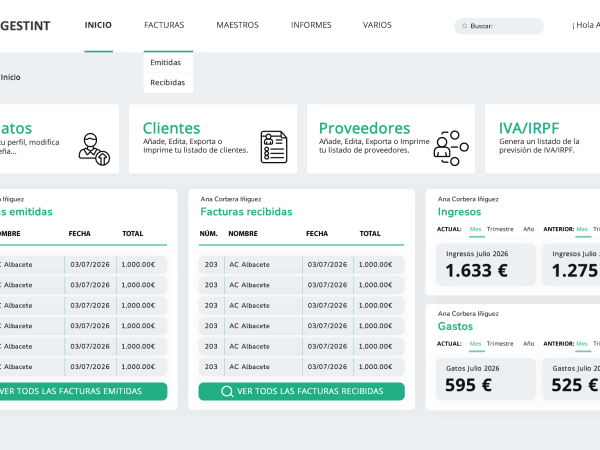Open the Clientes card
This screenshot has width=600, height=450.
[x=213, y=139]
